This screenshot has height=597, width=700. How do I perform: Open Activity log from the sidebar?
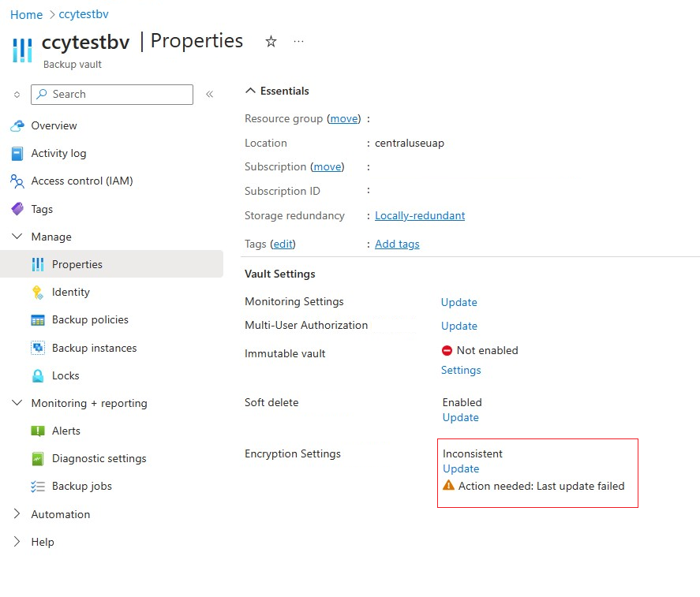coord(58,154)
